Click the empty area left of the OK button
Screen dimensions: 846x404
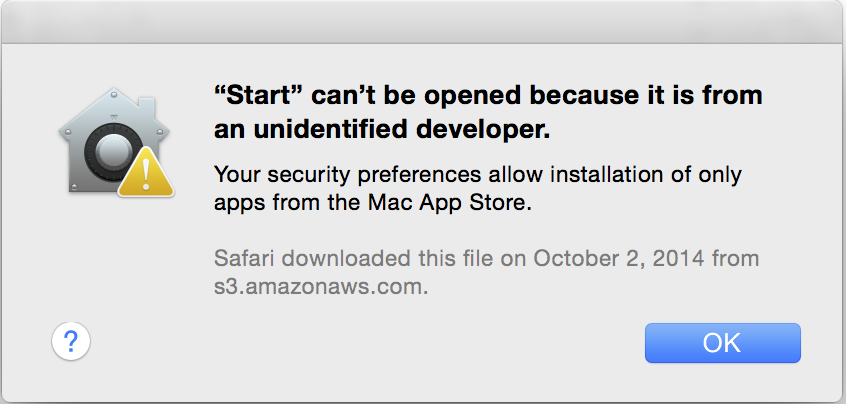click(367, 343)
